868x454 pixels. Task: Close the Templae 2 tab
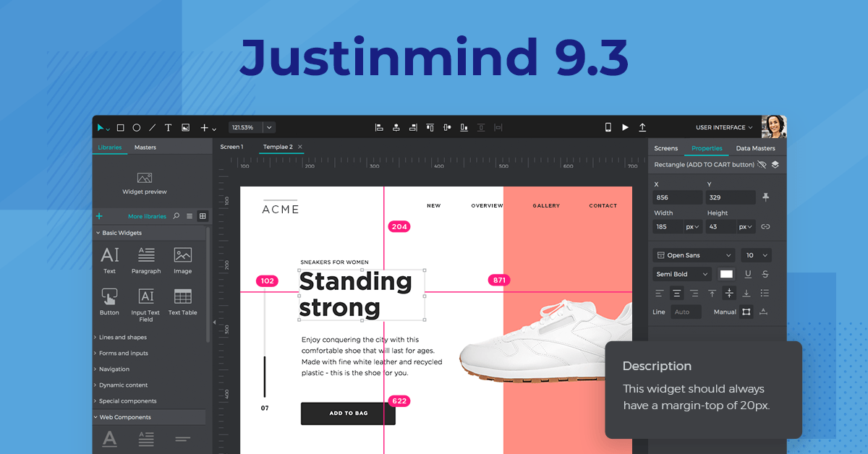pos(300,147)
